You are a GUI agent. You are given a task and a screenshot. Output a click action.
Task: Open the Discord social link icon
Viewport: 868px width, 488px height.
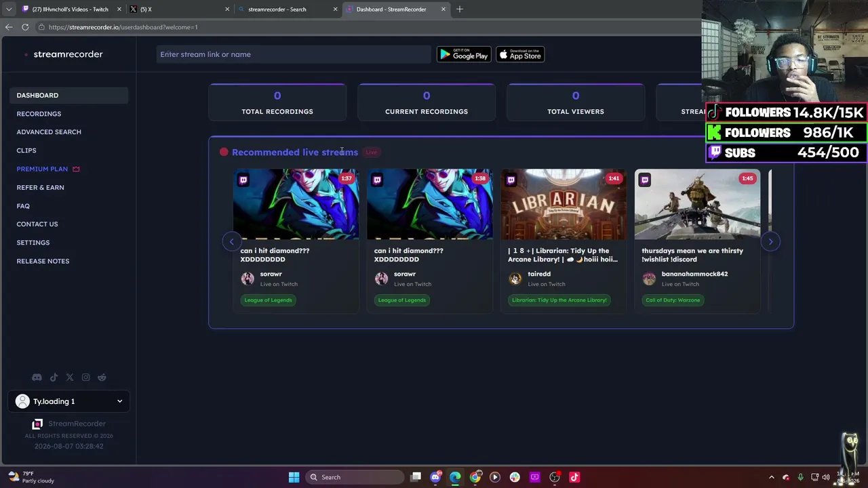coord(37,378)
